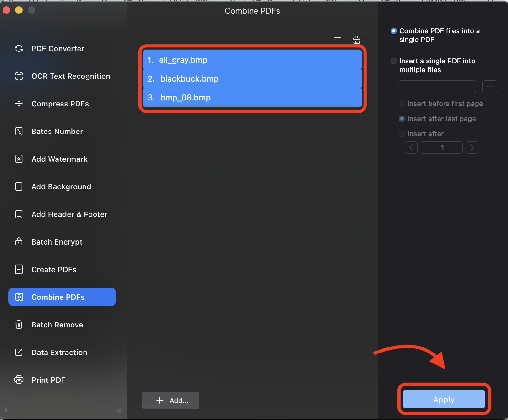Viewport: 508px width, 420px height.
Task: Select the PDF Converter tool
Action: [58, 48]
